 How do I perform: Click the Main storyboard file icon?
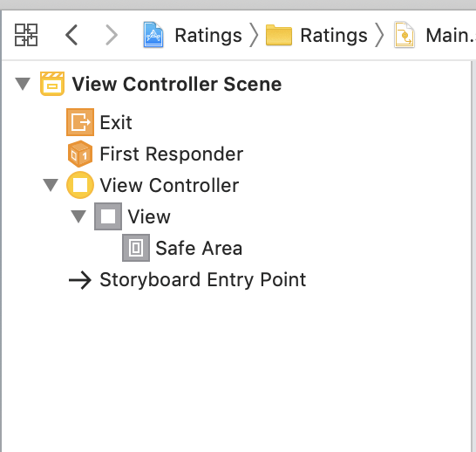coord(405,35)
